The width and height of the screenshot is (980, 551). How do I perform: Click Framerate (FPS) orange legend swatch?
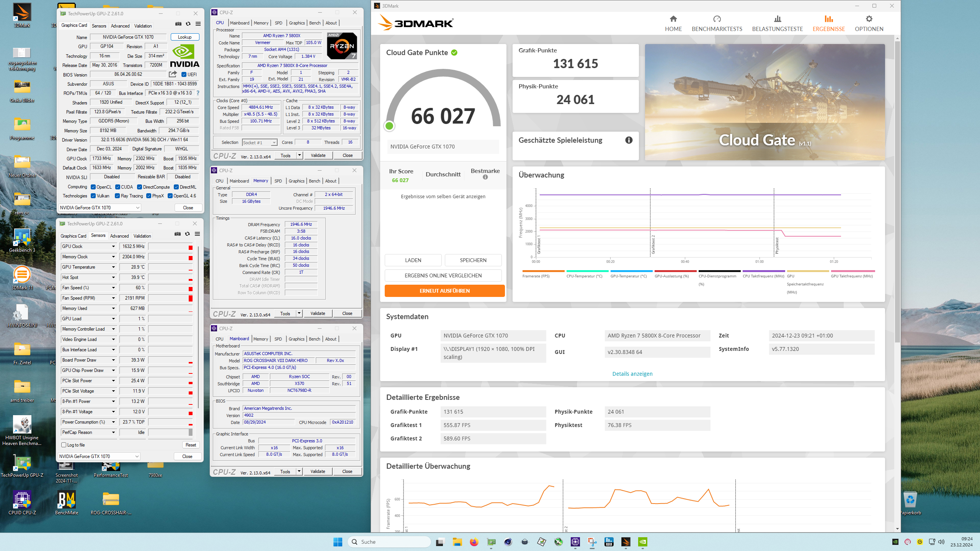coord(543,271)
